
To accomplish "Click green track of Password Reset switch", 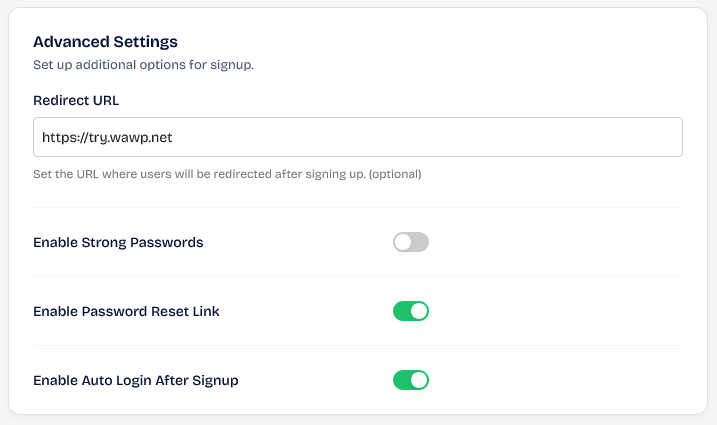I will click(x=401, y=311).
